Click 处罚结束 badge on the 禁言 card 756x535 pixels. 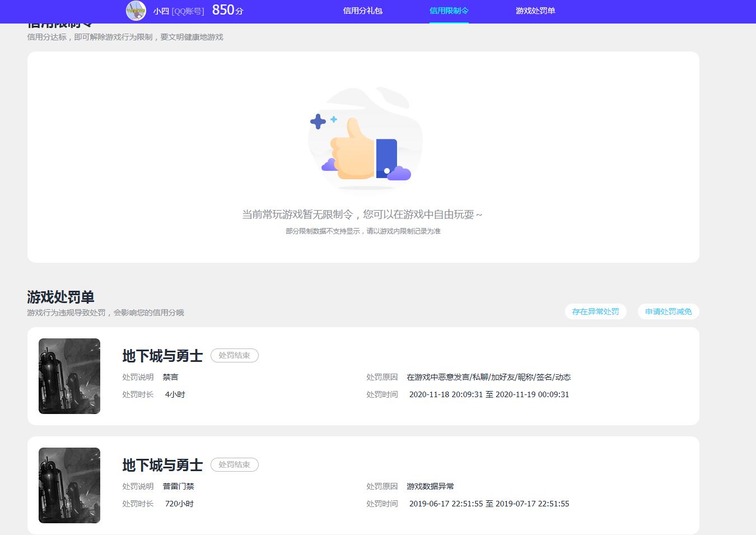point(235,355)
